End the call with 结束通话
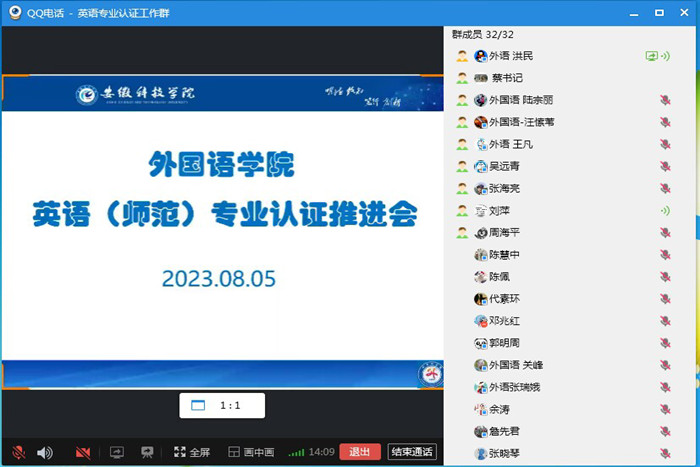Image resolution: width=700 pixels, height=467 pixels. (412, 452)
